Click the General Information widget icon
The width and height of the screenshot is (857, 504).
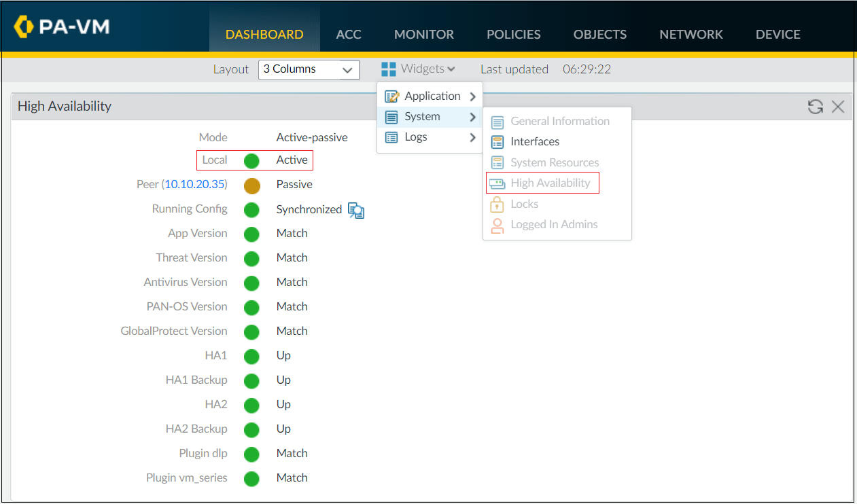[x=496, y=121]
